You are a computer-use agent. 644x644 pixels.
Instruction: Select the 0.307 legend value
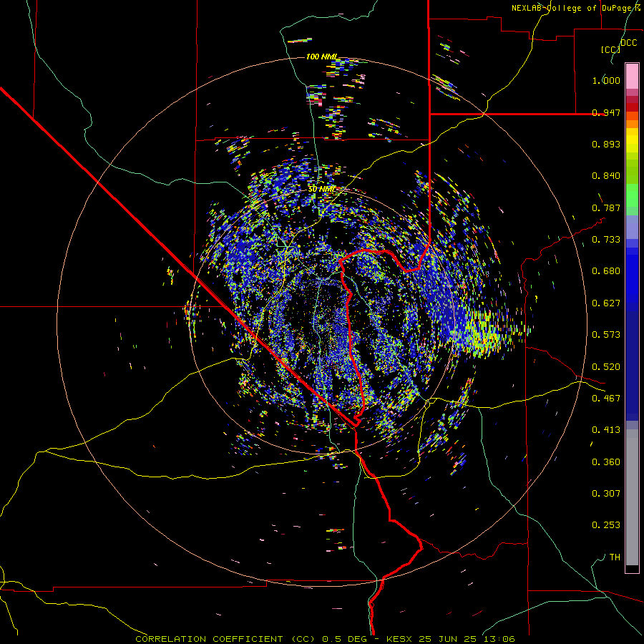click(x=606, y=494)
